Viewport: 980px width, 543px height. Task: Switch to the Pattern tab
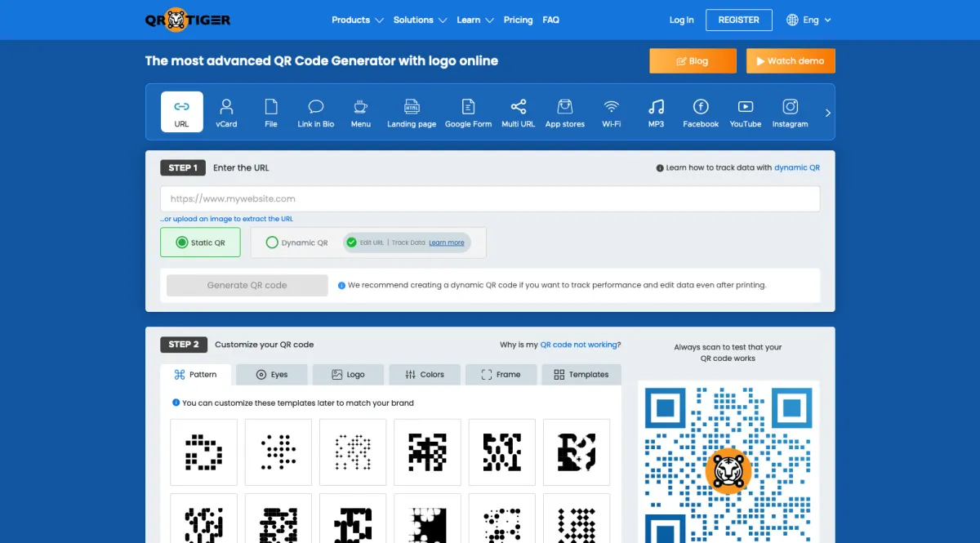196,375
